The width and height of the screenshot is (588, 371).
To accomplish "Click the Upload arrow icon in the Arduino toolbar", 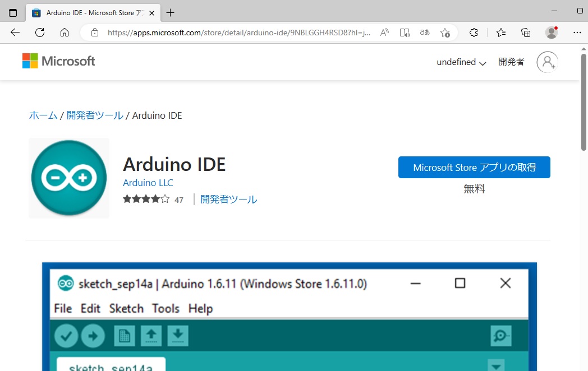I will tap(93, 335).
